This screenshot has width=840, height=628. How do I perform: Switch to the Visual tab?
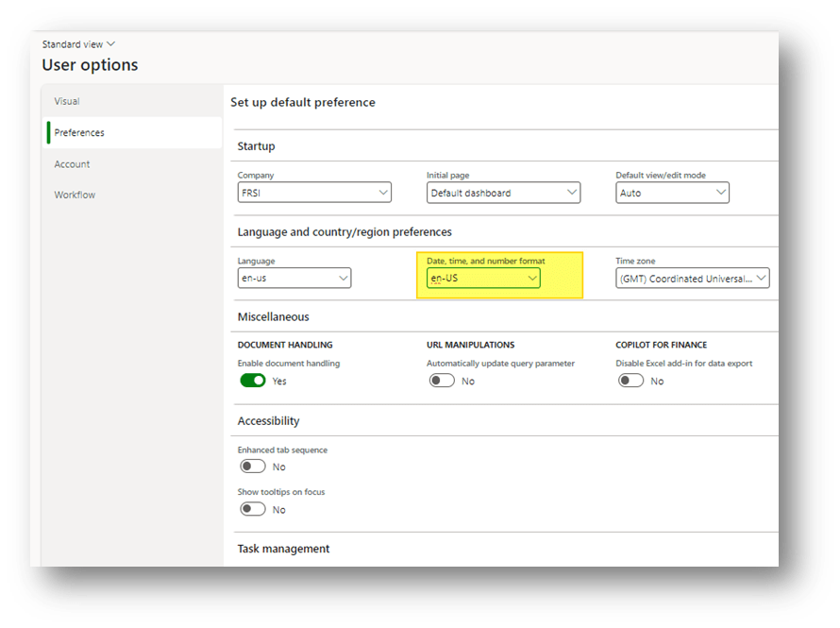pos(67,101)
